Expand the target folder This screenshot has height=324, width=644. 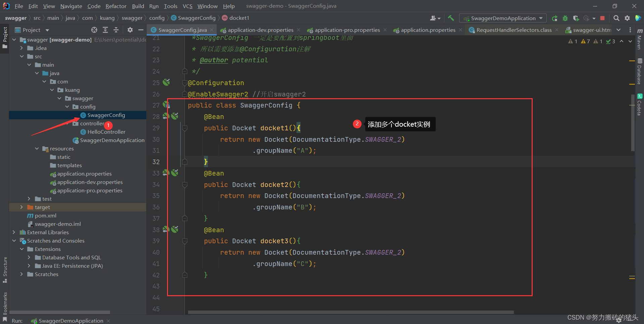tap(22, 207)
